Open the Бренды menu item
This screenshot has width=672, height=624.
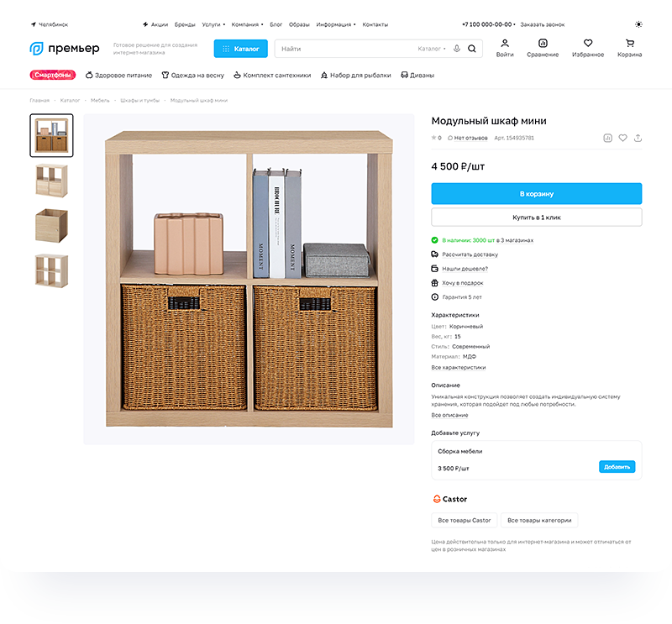pos(185,24)
